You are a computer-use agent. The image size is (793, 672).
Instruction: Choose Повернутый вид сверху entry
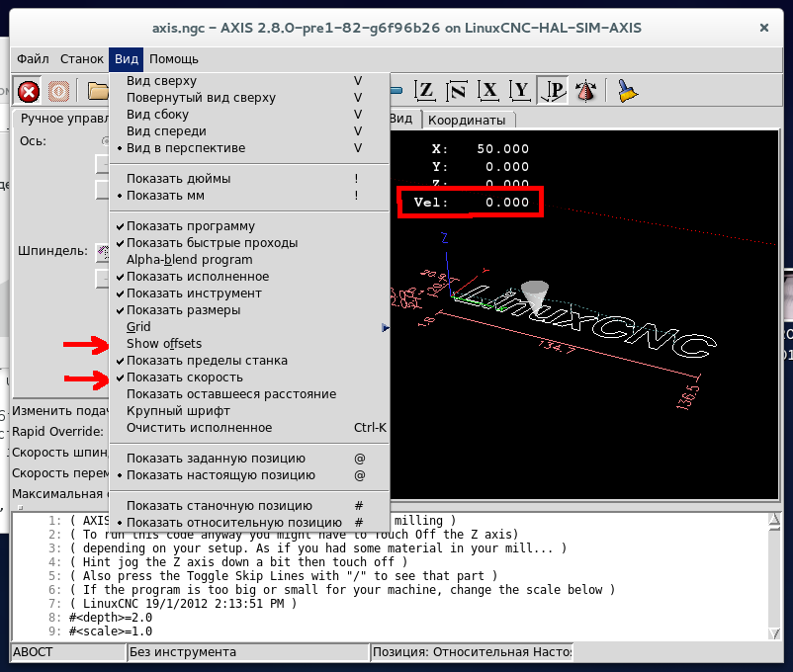click(250, 98)
